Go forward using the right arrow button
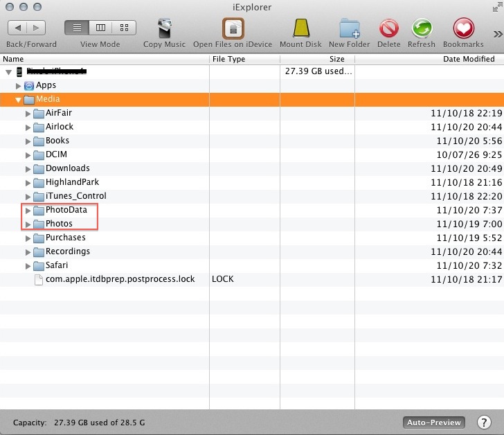The width and height of the screenshot is (504, 435). pos(36,28)
